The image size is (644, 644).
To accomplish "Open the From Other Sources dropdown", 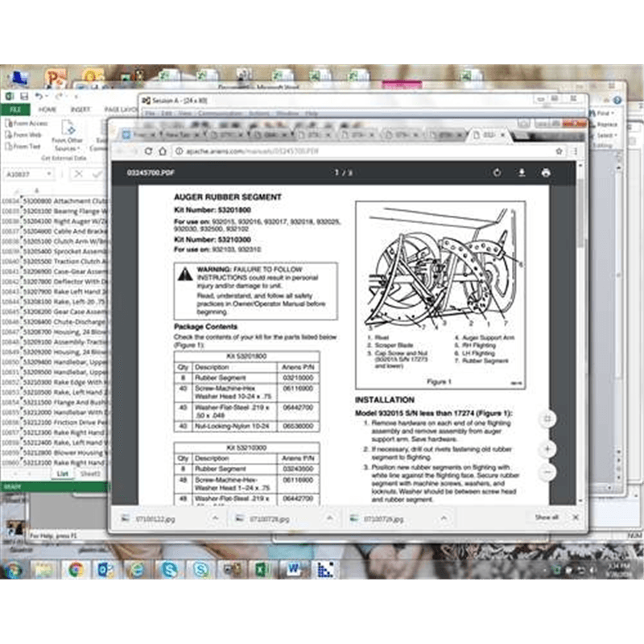I will [x=68, y=149].
